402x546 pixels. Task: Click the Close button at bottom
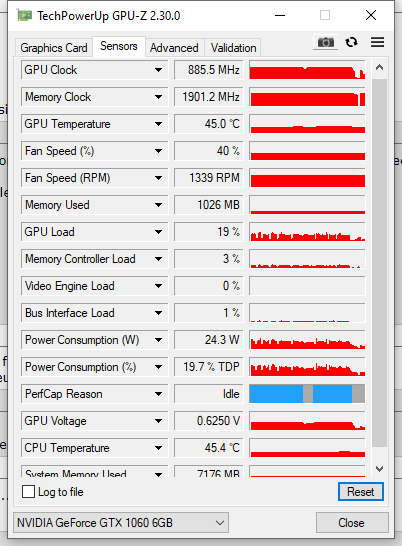coord(352,523)
